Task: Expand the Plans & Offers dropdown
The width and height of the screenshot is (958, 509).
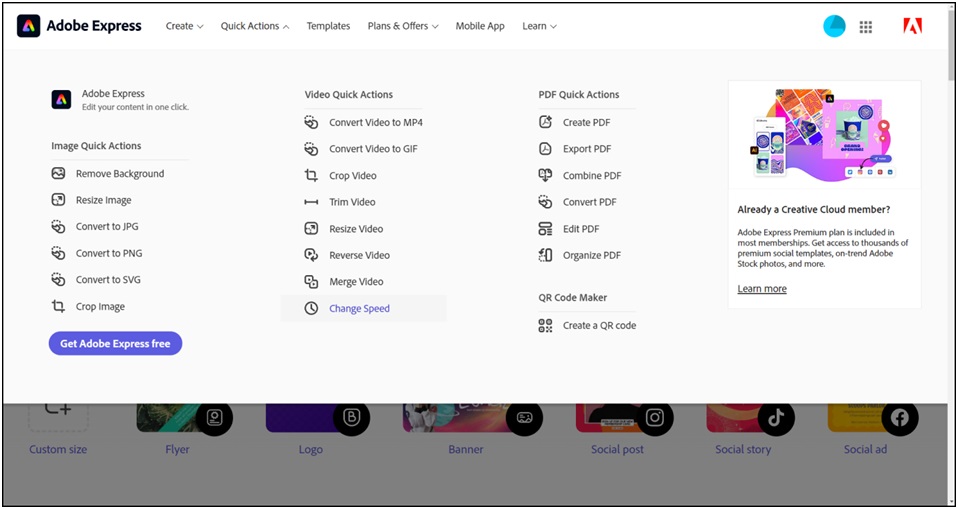Action: tap(403, 26)
